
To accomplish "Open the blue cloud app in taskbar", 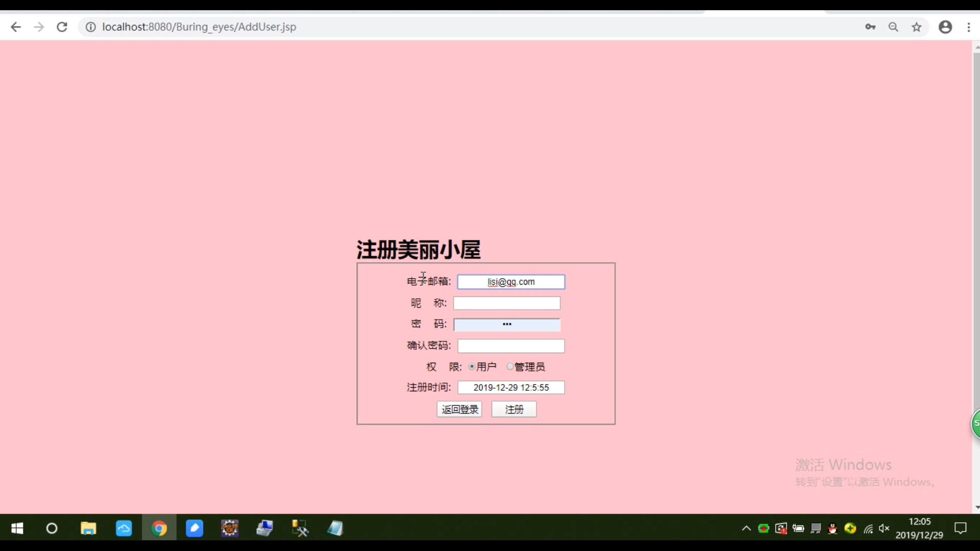I will (124, 529).
